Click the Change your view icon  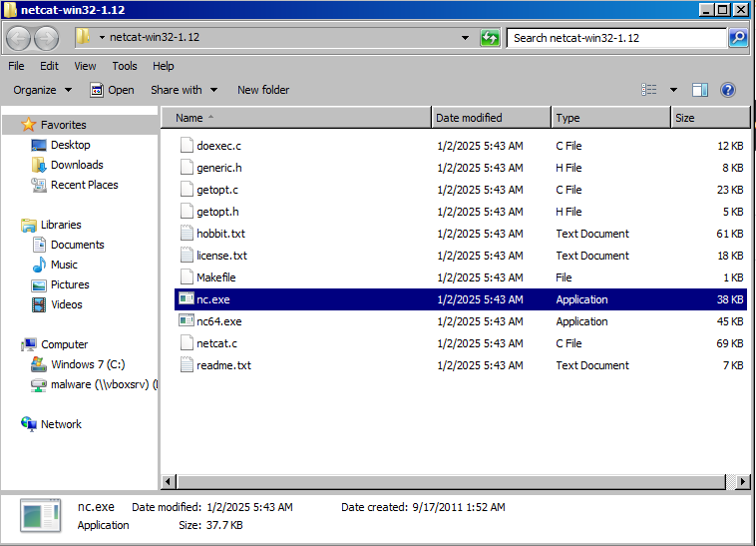649,90
